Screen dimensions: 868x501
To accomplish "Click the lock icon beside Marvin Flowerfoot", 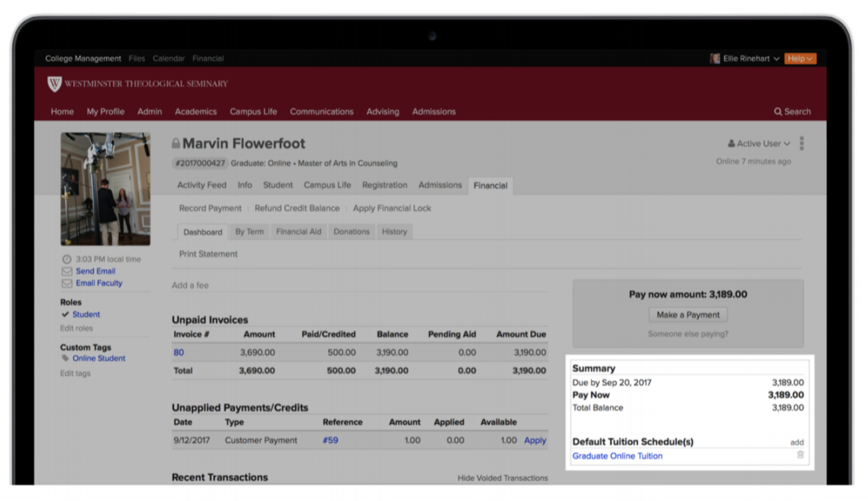I will click(x=175, y=143).
